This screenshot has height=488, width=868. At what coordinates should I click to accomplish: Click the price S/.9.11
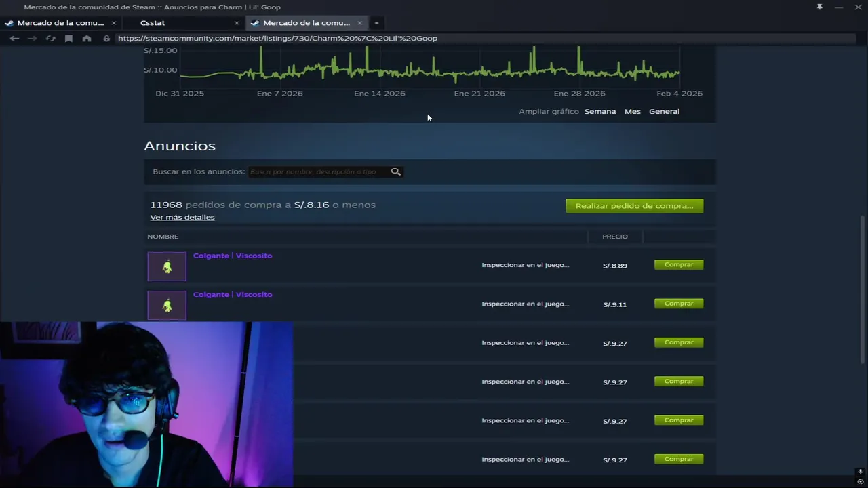(x=615, y=304)
